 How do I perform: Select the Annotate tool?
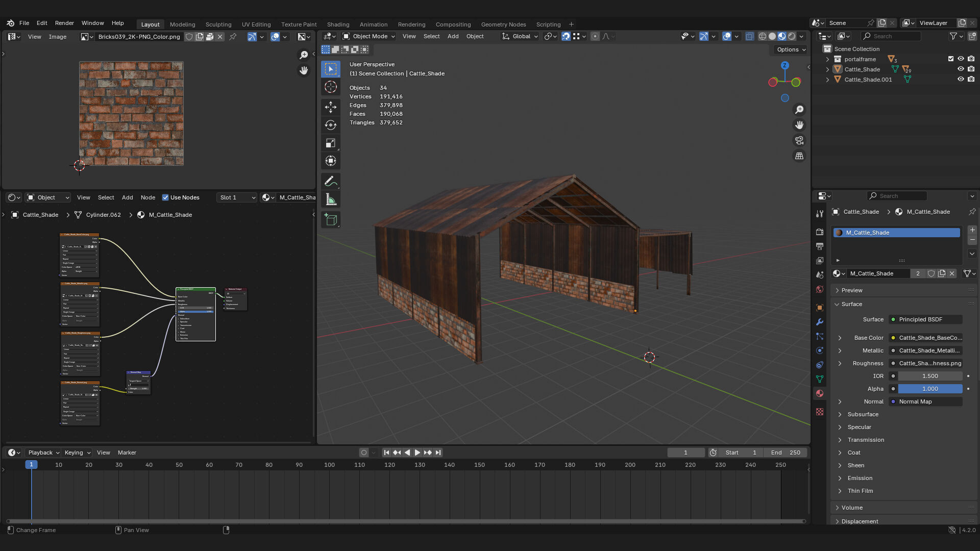click(x=331, y=182)
